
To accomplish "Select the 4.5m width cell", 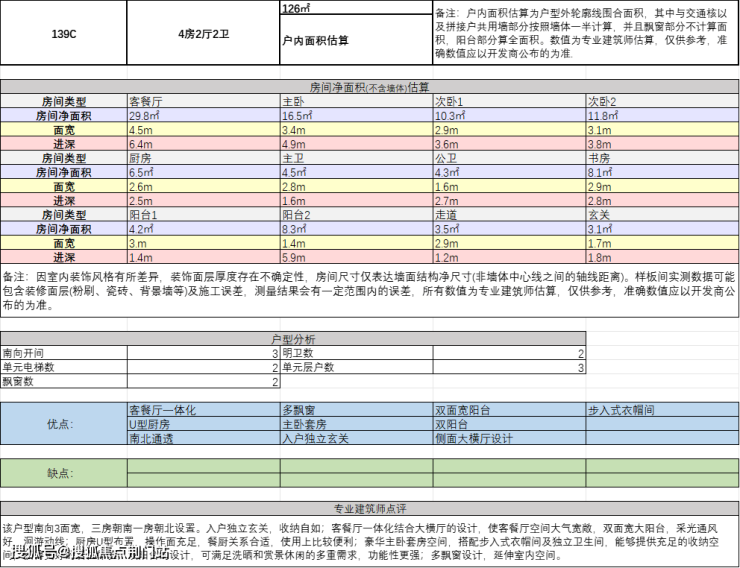I will point(204,130).
